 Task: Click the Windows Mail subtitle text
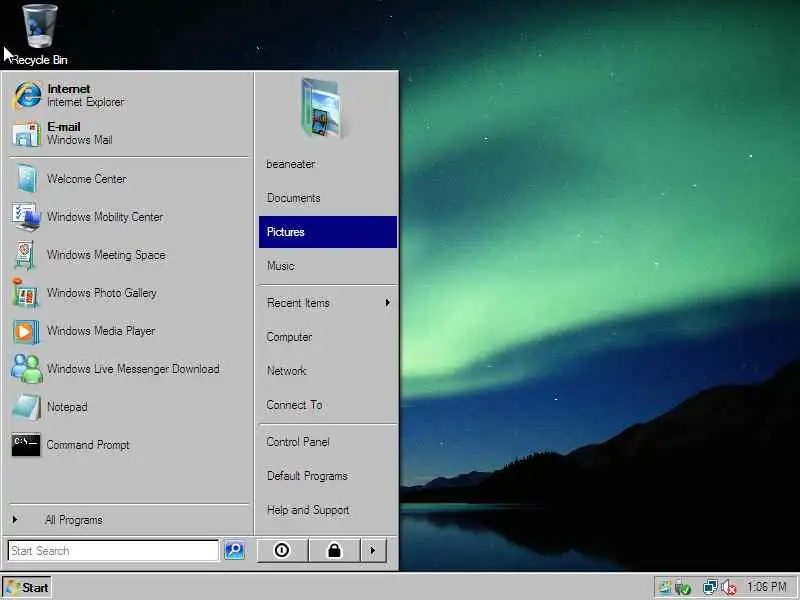[x=80, y=140]
